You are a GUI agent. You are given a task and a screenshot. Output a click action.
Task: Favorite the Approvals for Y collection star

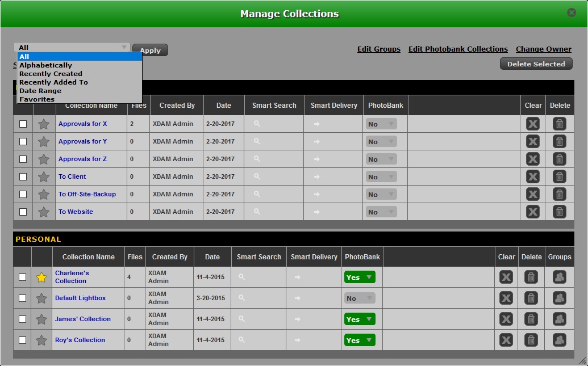coord(44,142)
